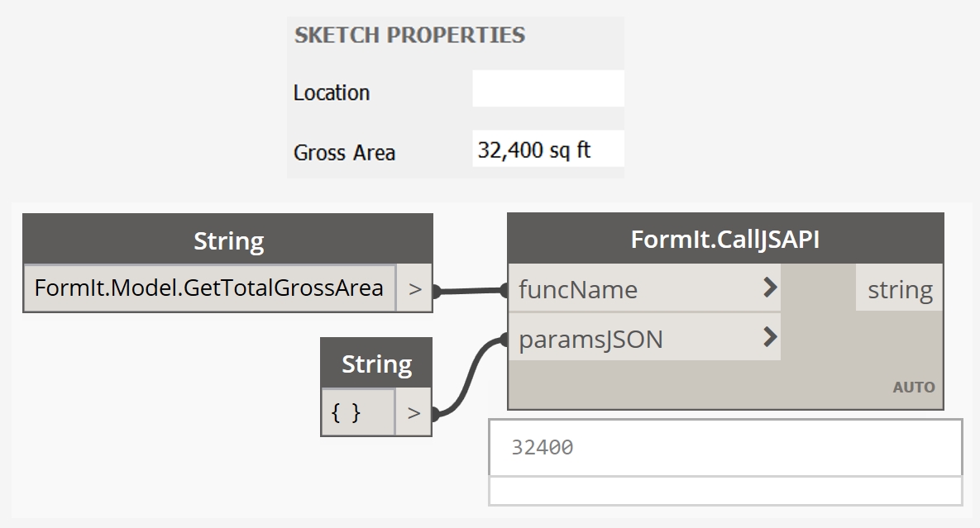Click the chevron beside the paramsJSON port
The height and width of the screenshot is (528, 980).
(x=770, y=336)
